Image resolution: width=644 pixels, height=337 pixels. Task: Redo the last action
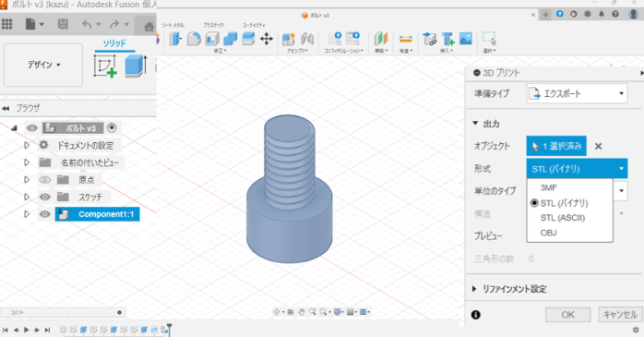114,25
